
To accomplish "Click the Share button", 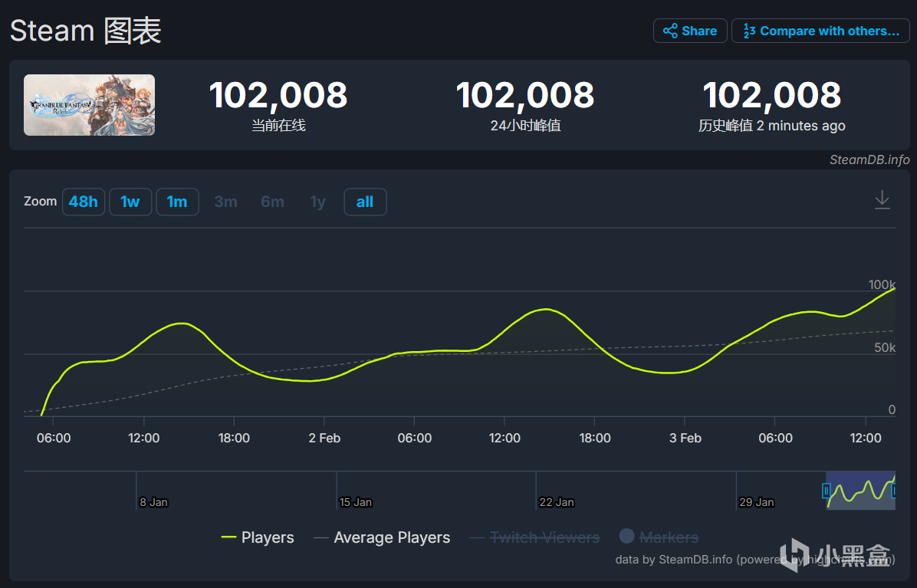I will point(690,31).
